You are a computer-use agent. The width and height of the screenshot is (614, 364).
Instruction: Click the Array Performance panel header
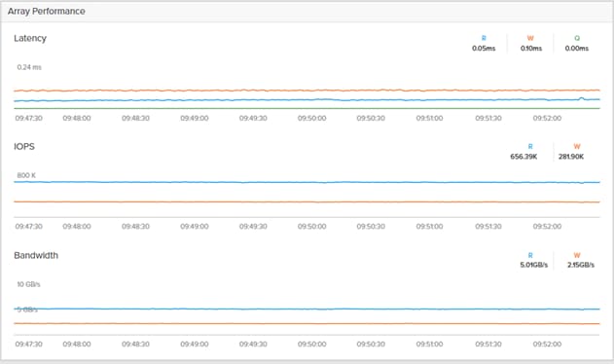click(307, 12)
